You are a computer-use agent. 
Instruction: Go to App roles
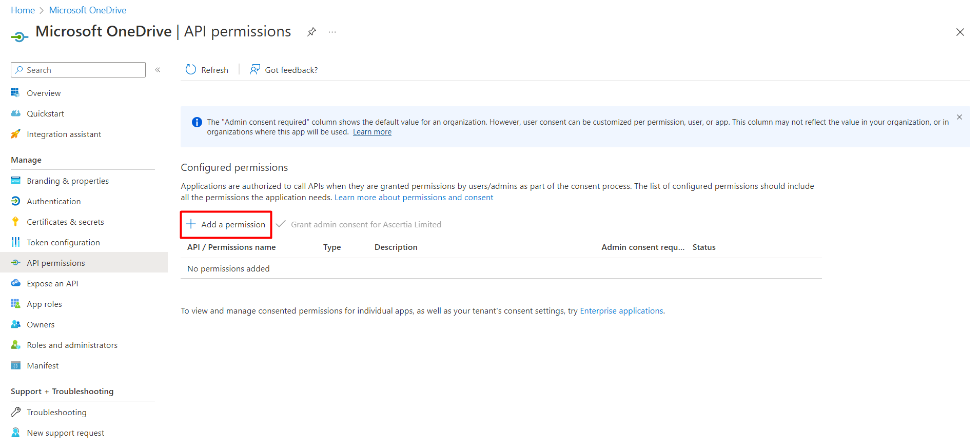44,304
